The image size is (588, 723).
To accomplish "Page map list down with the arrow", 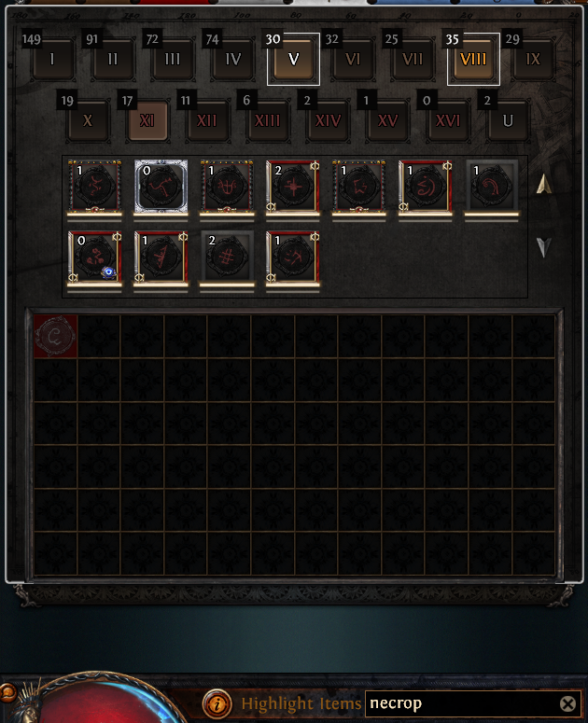I will [544, 247].
